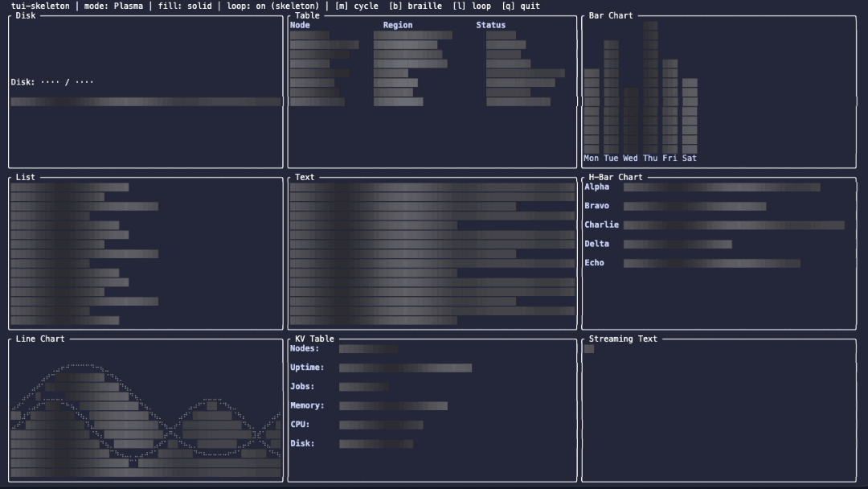Click the Charlie horizontal bar
The image size is (868, 489).
(734, 225)
